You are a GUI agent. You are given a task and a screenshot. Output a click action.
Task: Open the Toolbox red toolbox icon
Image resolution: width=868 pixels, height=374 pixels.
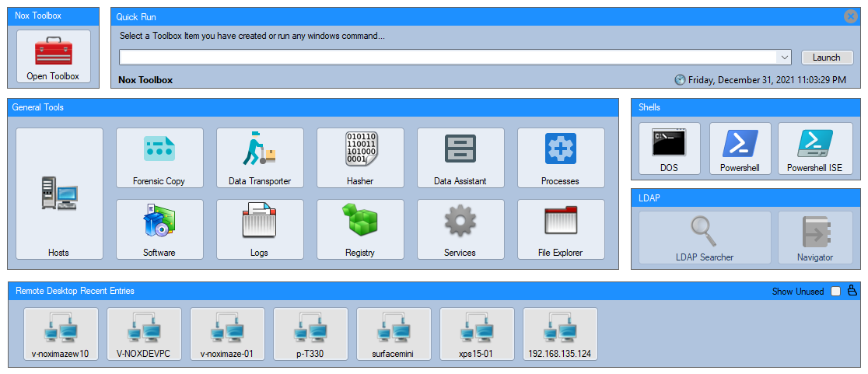pyautogui.click(x=53, y=51)
